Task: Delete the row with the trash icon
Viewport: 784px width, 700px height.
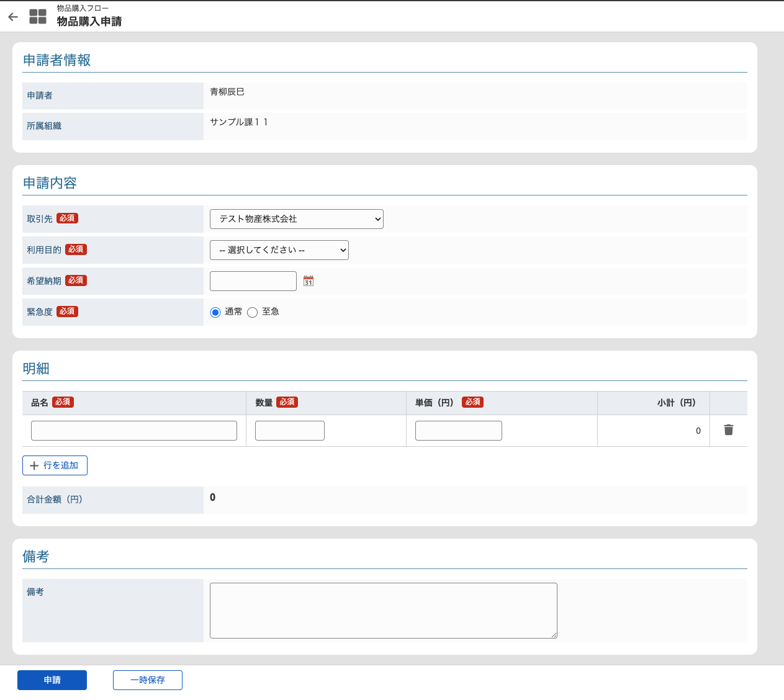Action: tap(729, 430)
